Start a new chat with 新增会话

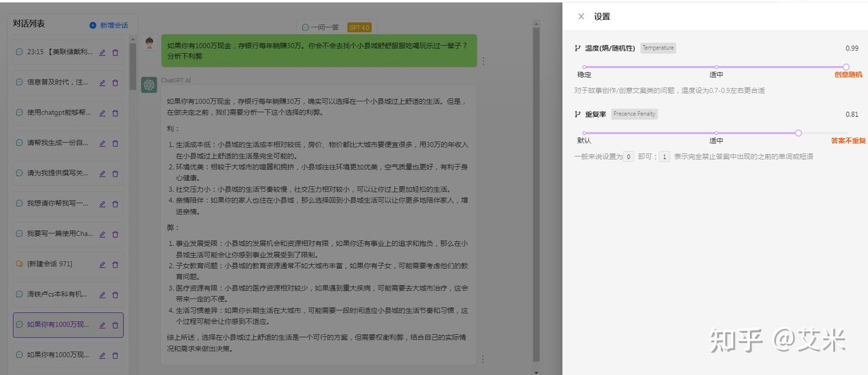click(109, 25)
